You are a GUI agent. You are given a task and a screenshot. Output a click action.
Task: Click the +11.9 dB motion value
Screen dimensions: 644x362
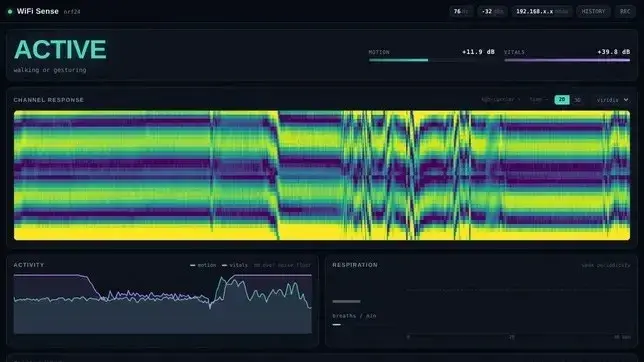pyautogui.click(x=478, y=52)
